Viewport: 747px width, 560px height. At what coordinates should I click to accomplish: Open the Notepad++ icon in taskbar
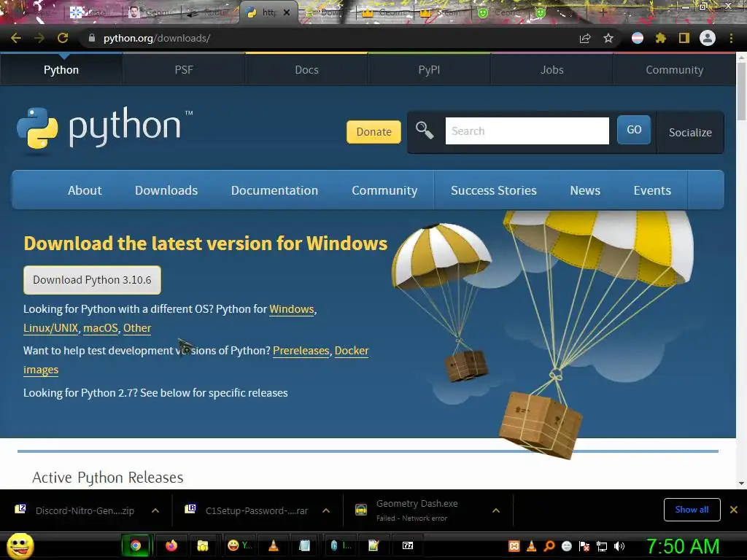[x=374, y=545]
